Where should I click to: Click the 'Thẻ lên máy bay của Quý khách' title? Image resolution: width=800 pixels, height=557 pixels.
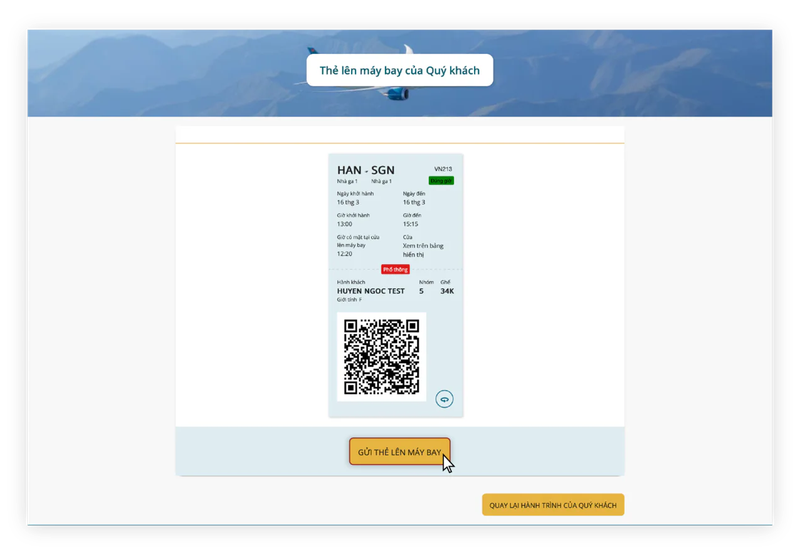(x=399, y=70)
